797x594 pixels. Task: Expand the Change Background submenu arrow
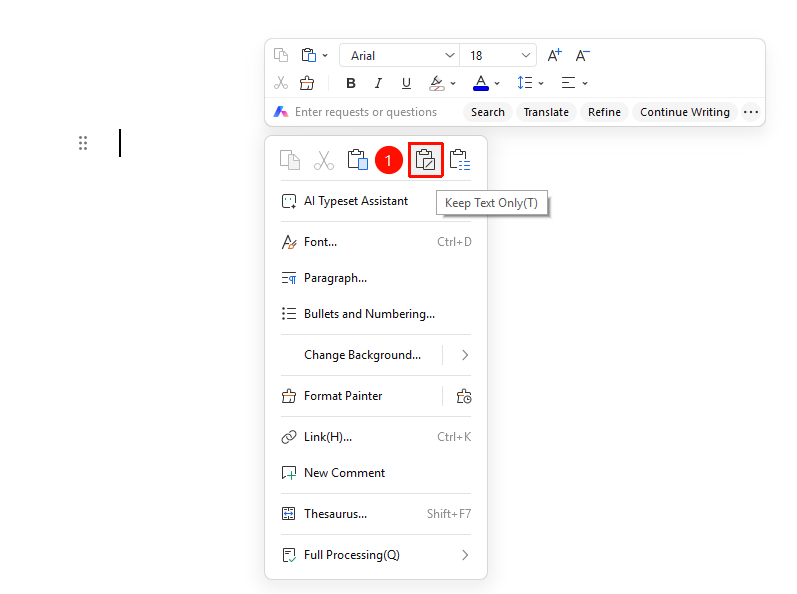pyautogui.click(x=465, y=355)
